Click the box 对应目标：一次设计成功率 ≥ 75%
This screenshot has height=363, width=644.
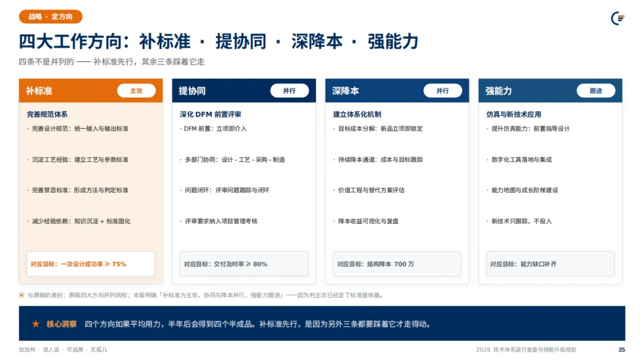[91, 264]
